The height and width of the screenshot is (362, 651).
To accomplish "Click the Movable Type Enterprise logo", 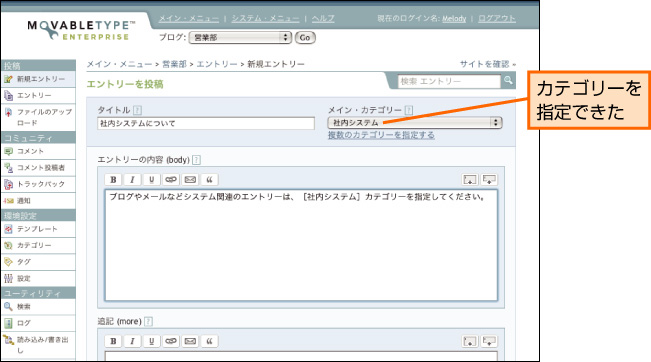I will (x=81, y=30).
